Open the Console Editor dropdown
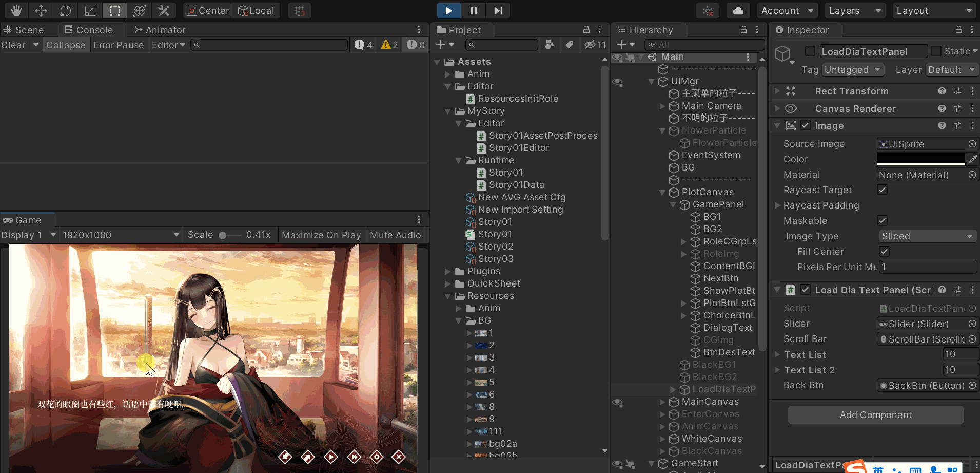 (x=168, y=45)
